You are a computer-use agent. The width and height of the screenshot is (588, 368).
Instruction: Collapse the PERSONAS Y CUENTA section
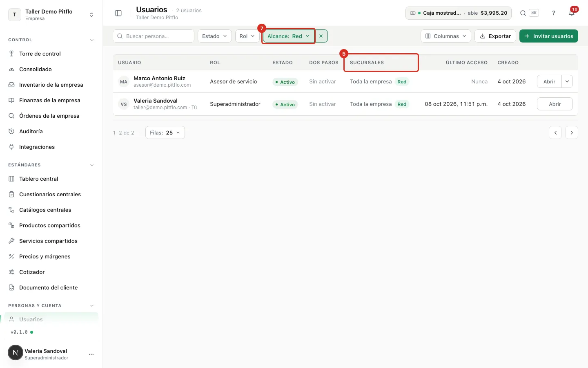91,306
